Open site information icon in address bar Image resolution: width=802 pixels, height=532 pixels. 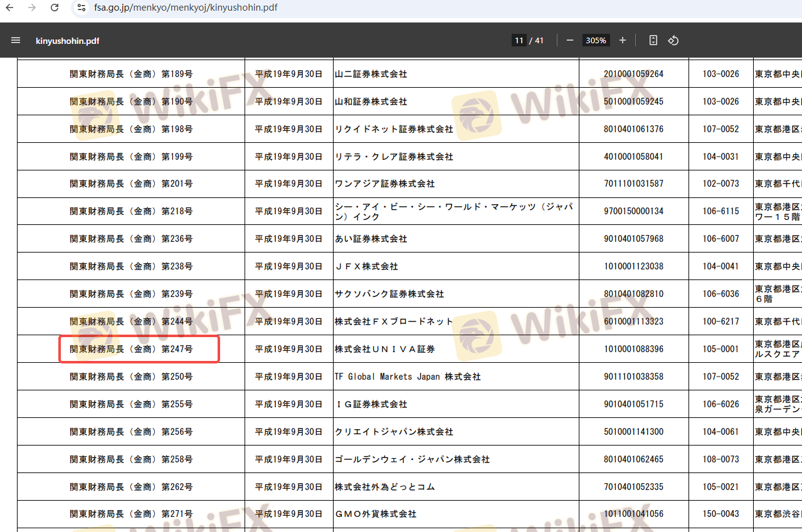82,8
